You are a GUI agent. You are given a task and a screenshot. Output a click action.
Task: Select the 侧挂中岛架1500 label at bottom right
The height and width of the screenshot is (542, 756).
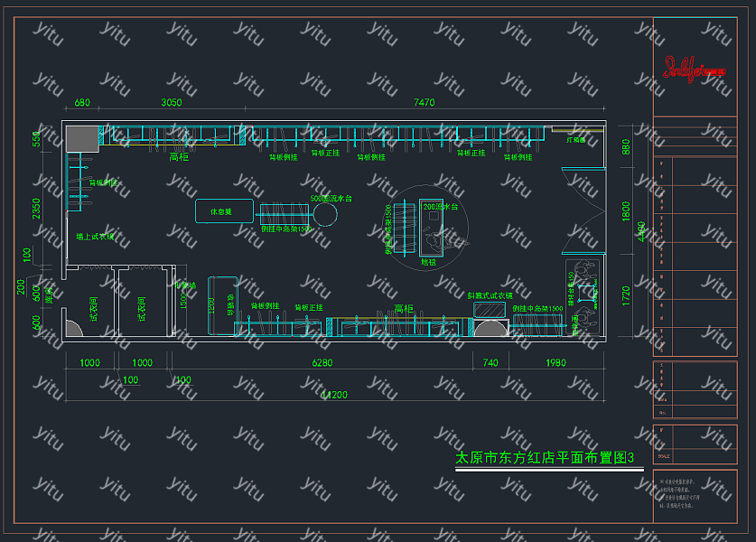coord(537,309)
